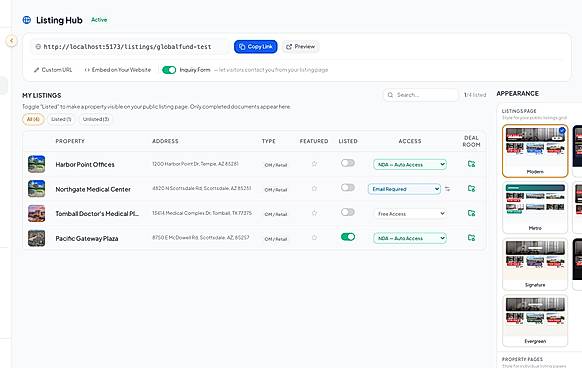Open access dropdown for Northgate Medical Center
582x368 pixels.
(404, 189)
